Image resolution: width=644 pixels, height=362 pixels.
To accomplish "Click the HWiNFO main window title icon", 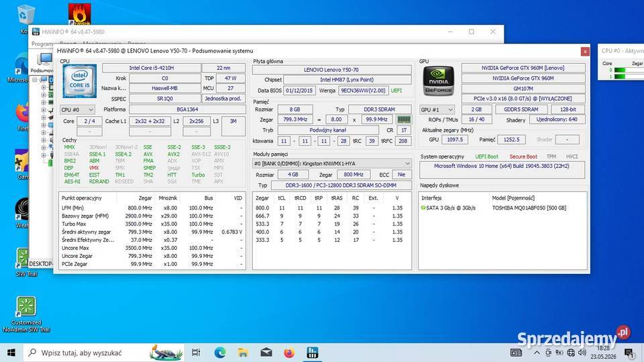I will tap(36, 32).
